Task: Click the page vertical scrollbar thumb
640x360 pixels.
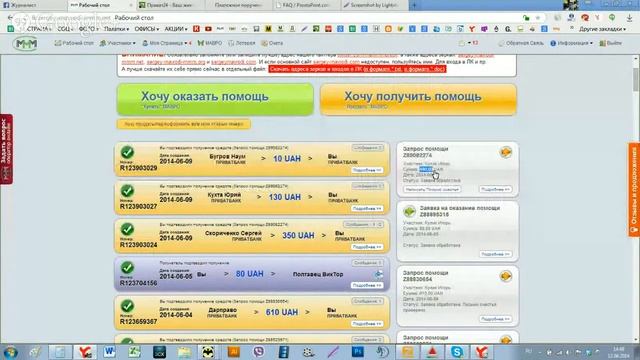Action: [636, 79]
